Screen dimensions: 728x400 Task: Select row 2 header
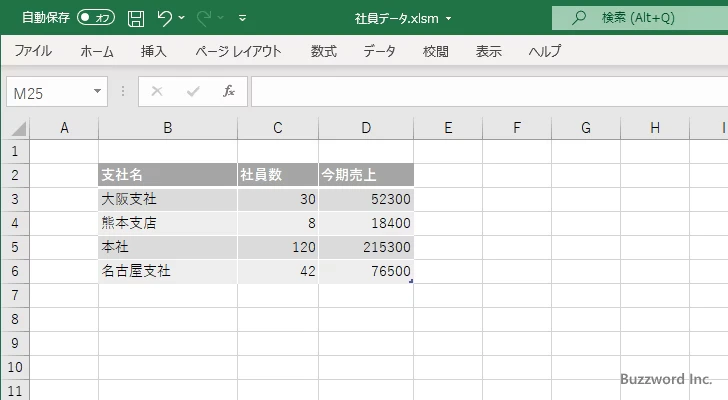(x=15, y=175)
